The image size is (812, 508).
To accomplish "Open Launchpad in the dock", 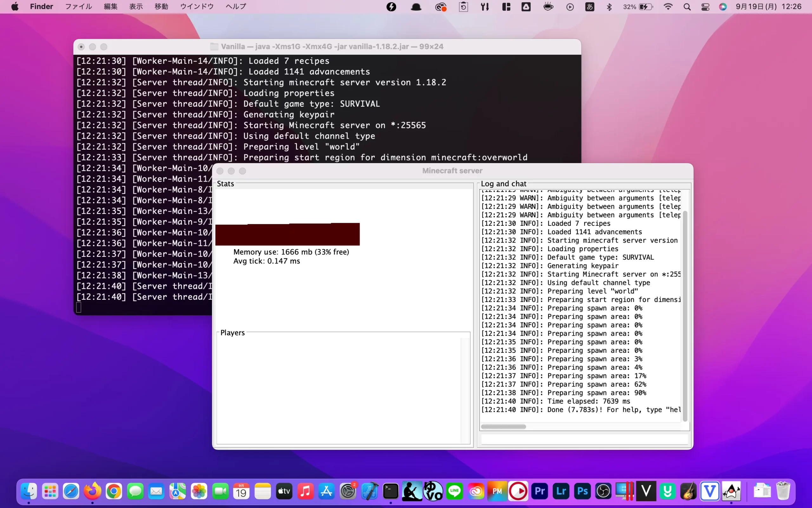I will [50, 491].
